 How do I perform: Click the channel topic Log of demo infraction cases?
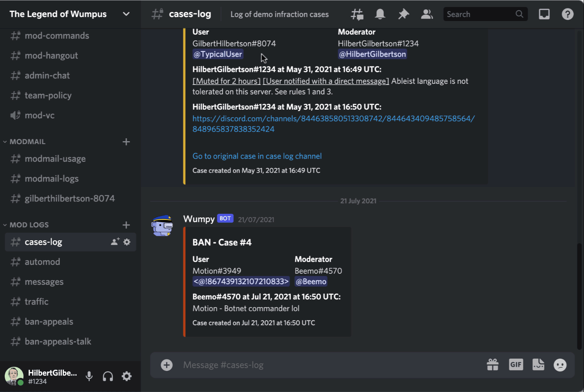280,15
